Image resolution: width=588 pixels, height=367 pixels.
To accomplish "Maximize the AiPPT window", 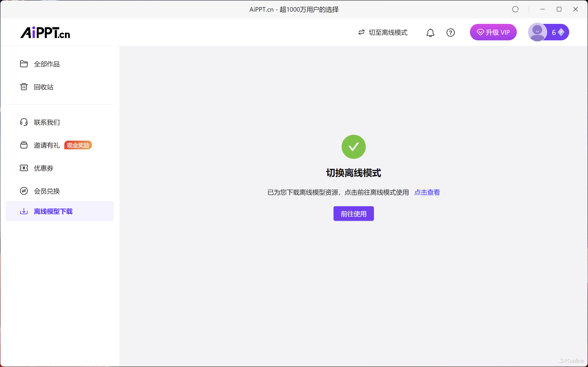I will coord(559,9).
